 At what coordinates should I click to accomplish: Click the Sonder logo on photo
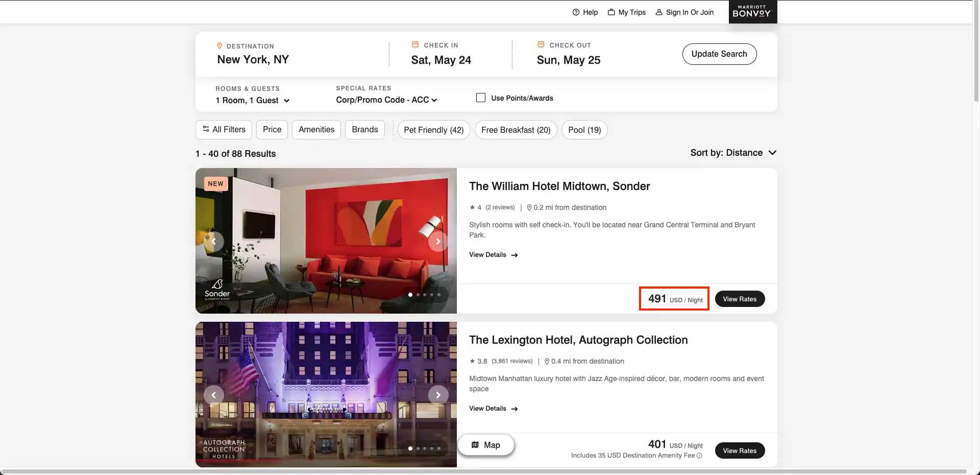coord(217,290)
